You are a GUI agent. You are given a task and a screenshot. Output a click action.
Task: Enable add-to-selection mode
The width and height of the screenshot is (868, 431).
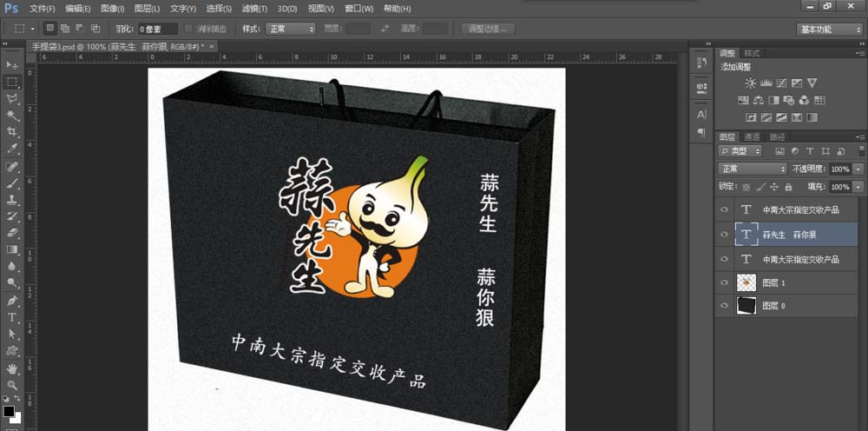(65, 29)
